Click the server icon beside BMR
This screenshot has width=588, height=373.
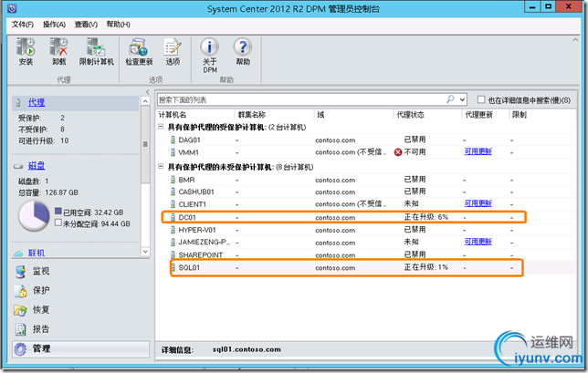[x=173, y=180]
